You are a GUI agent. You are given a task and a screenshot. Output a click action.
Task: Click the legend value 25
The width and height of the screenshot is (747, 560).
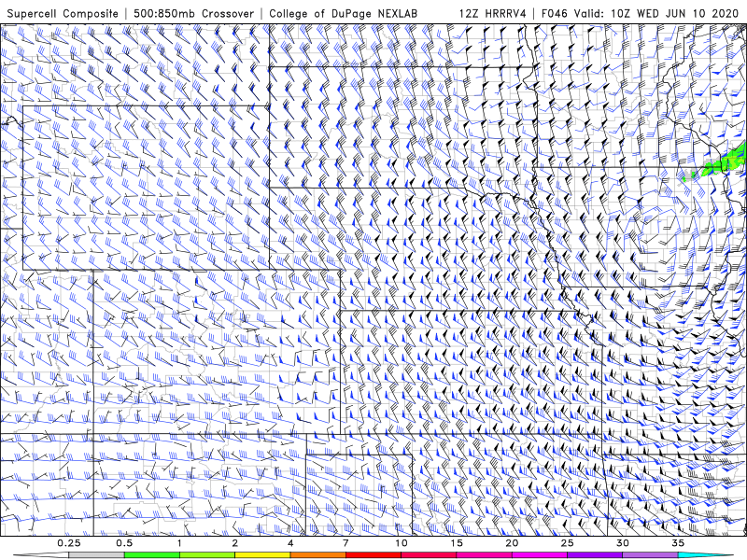pos(567,543)
